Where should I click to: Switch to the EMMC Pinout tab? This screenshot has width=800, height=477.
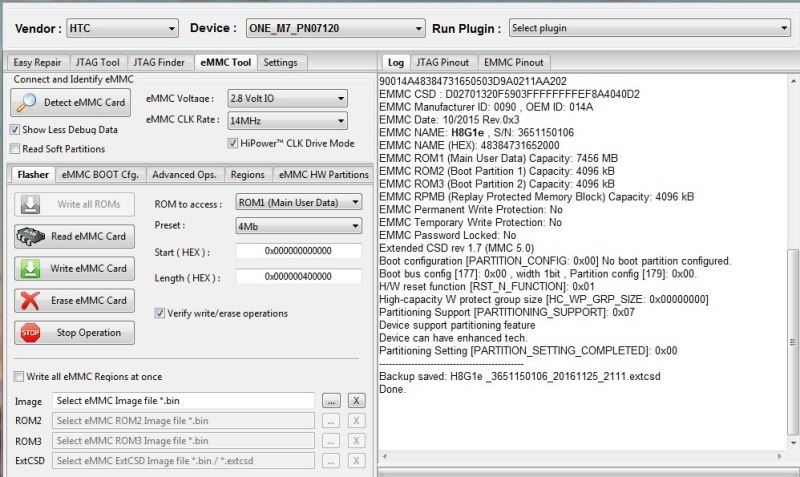click(x=514, y=62)
